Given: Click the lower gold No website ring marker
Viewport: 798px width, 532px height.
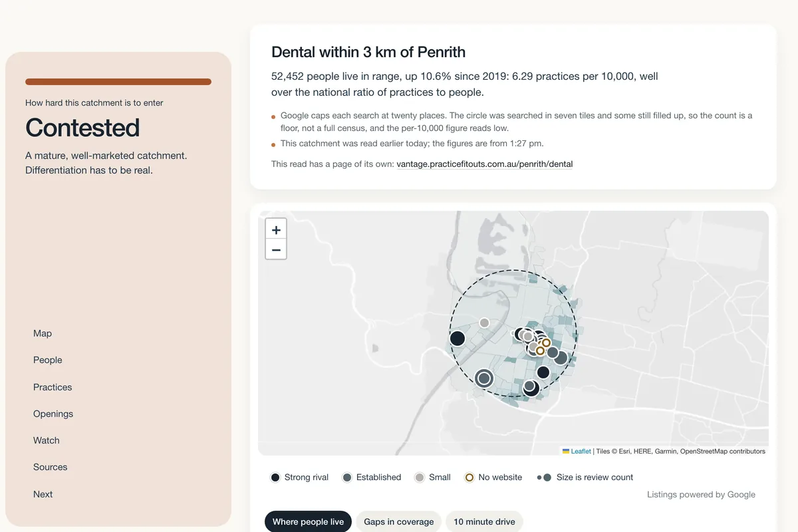Looking at the screenshot, I should coord(540,350).
